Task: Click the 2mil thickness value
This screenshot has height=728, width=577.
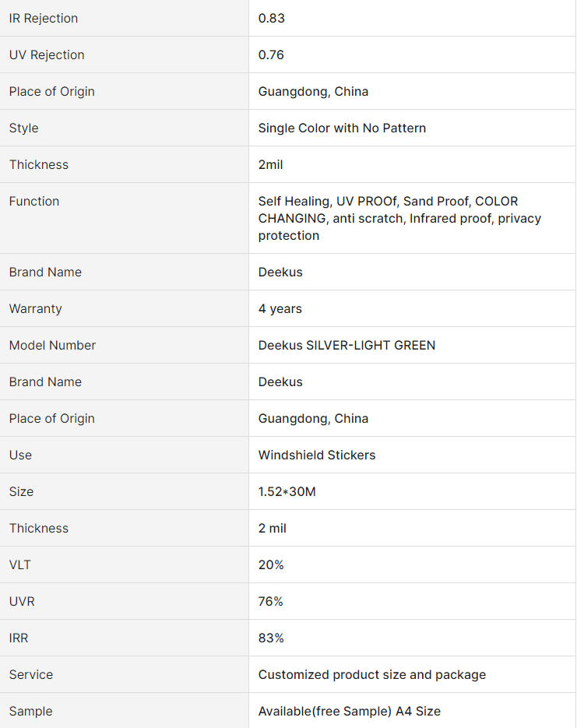Action: [x=271, y=165]
